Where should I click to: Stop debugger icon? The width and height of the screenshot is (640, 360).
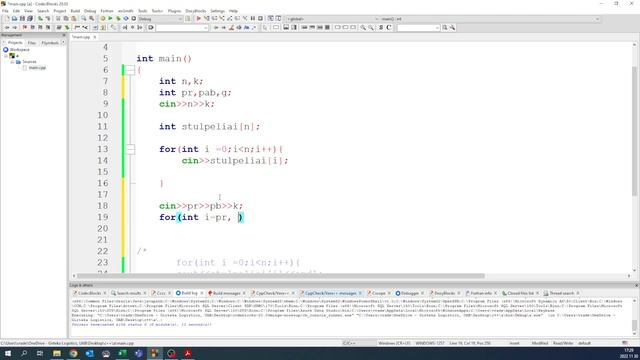point(260,19)
